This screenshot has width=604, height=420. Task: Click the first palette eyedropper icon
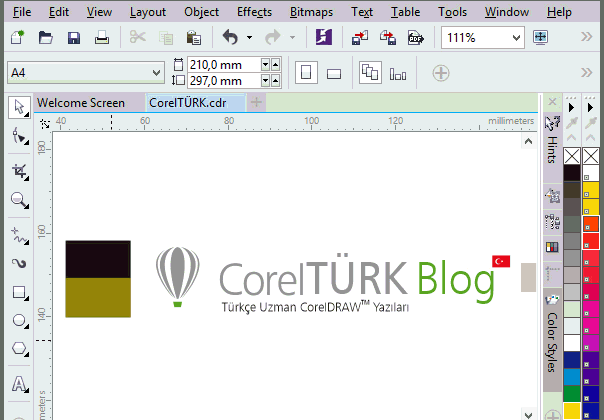572,123
